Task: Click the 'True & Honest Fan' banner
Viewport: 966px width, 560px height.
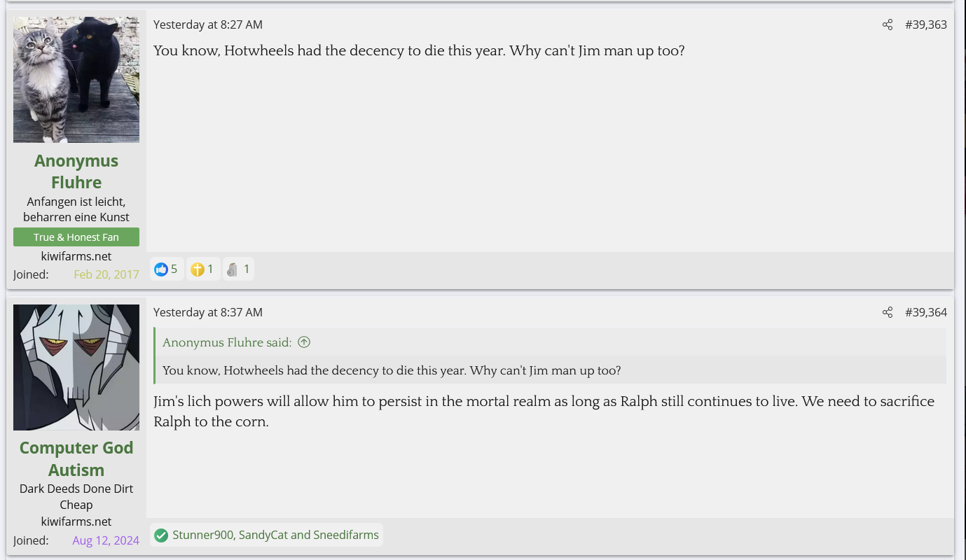Action: pyautogui.click(x=76, y=237)
